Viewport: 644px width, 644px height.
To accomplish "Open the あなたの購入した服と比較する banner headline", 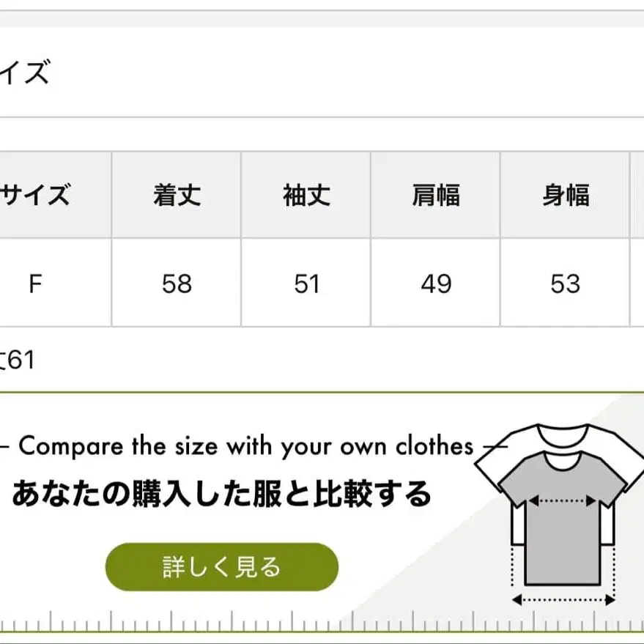I will [221, 495].
